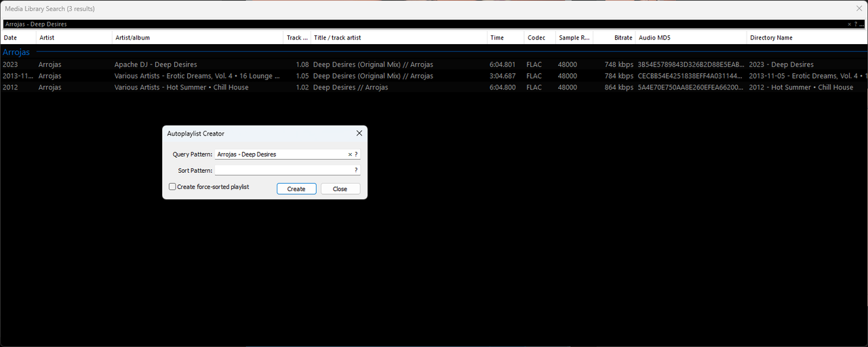Clear the Media Library search box text
Screen dimensions: 868x347
point(849,24)
